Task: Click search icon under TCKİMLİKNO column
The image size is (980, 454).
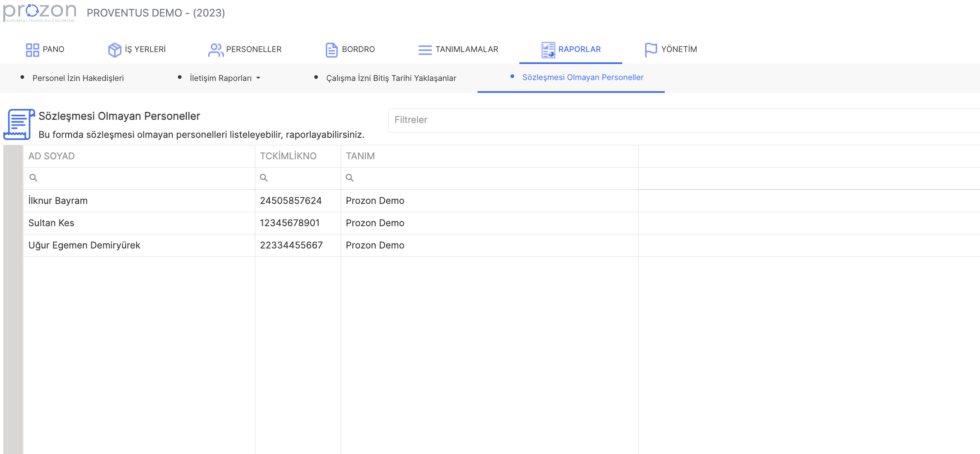Action: point(264,178)
